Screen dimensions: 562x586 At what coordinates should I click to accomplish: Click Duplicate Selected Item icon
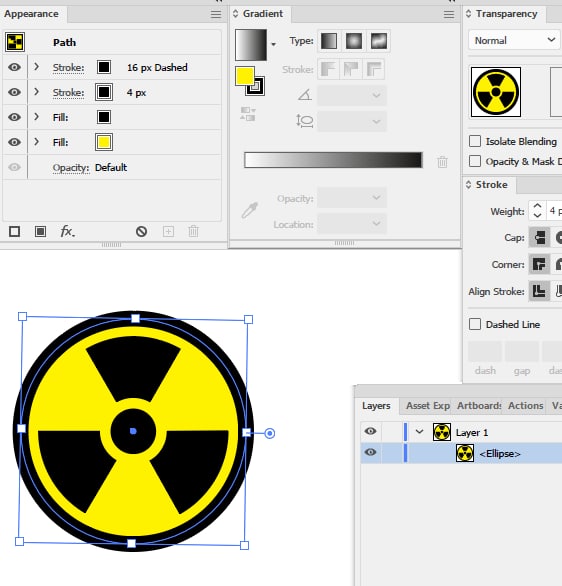[x=169, y=232]
